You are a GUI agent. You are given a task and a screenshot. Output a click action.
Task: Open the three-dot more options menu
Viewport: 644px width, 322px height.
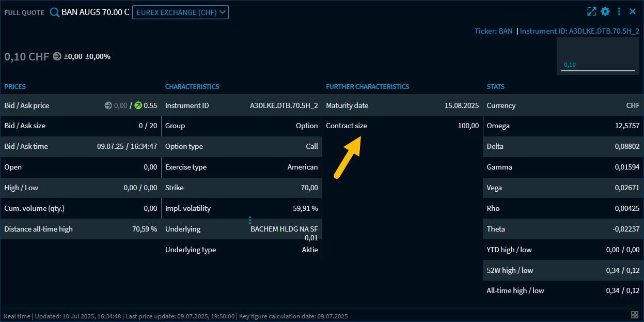point(619,11)
